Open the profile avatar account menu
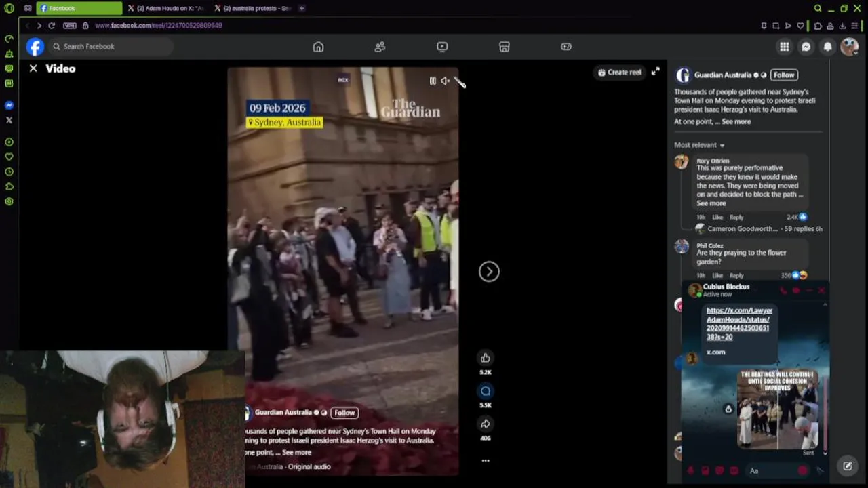 coord(849,47)
